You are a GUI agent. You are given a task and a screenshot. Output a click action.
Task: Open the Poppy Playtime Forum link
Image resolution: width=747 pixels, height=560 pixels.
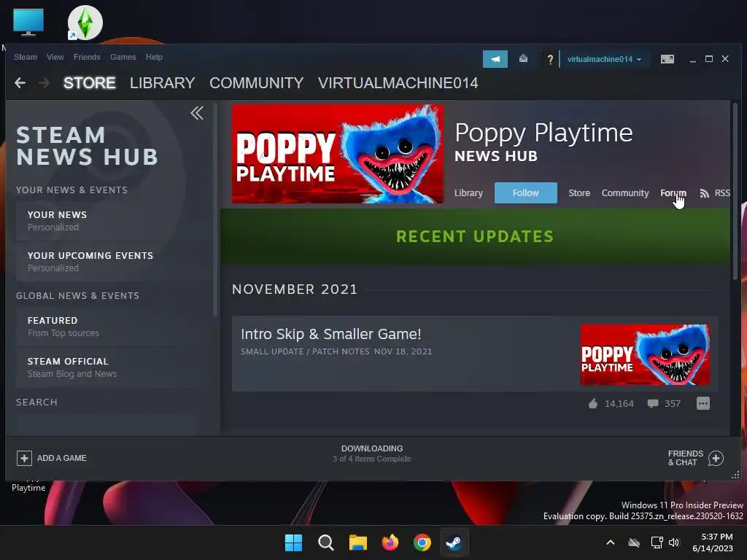pyautogui.click(x=673, y=192)
